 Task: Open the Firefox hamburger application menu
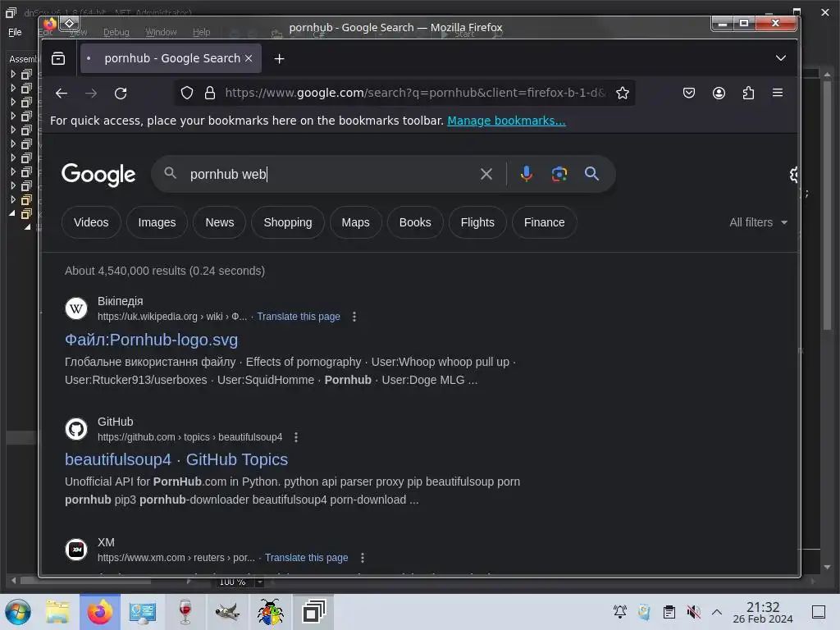pyautogui.click(x=778, y=94)
